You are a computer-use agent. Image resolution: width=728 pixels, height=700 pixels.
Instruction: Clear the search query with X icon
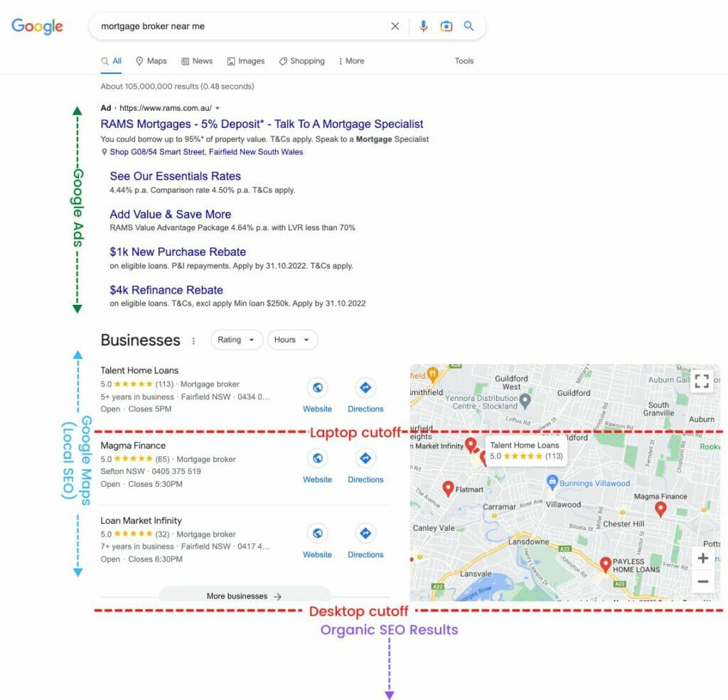[x=395, y=26]
